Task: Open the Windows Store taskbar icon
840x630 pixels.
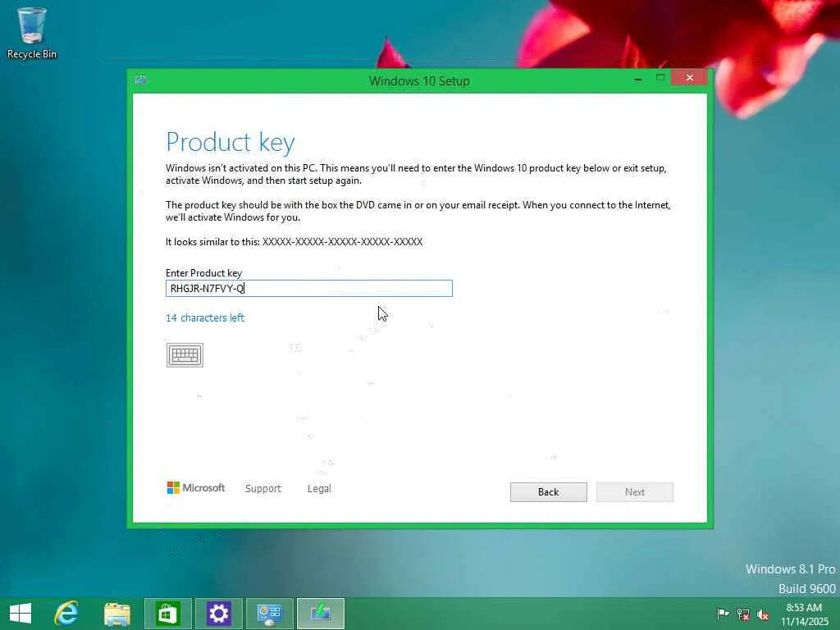Action: (x=167, y=614)
